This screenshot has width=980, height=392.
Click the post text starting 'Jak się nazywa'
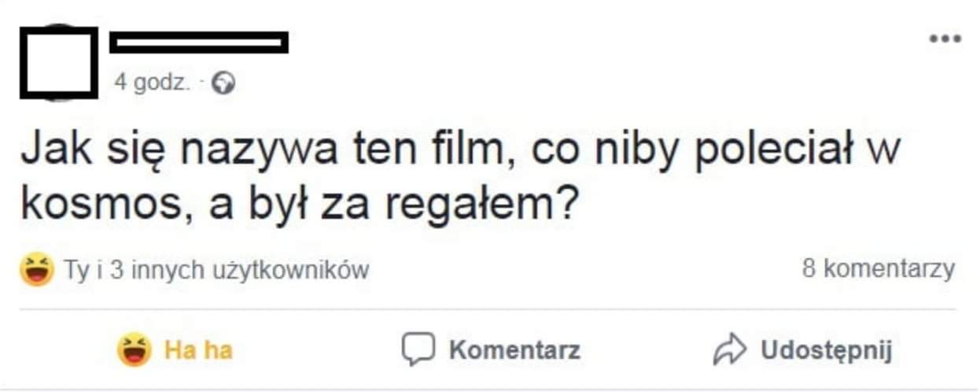click(460, 177)
